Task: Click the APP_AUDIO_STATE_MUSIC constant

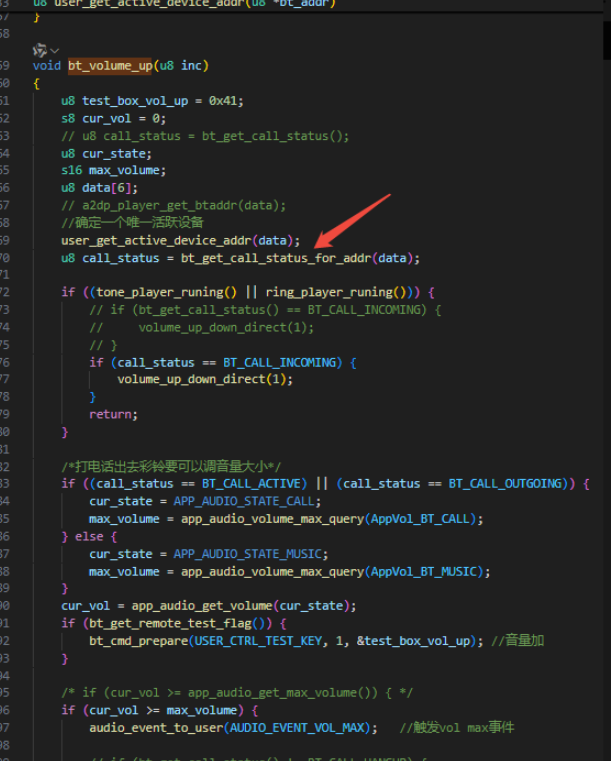Action: point(248,554)
